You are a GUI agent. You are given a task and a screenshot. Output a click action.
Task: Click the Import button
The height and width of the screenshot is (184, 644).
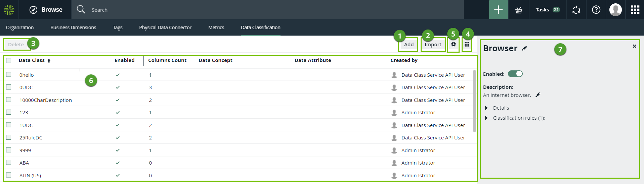coord(433,45)
